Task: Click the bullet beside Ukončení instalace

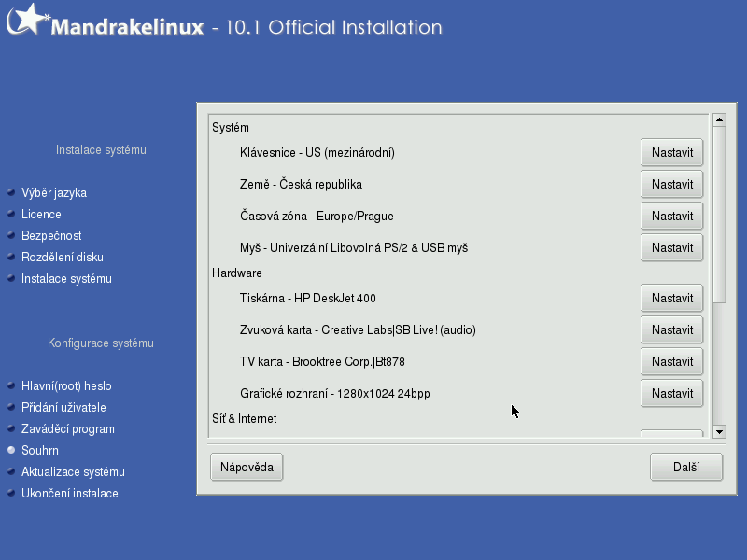Action: [x=11, y=493]
